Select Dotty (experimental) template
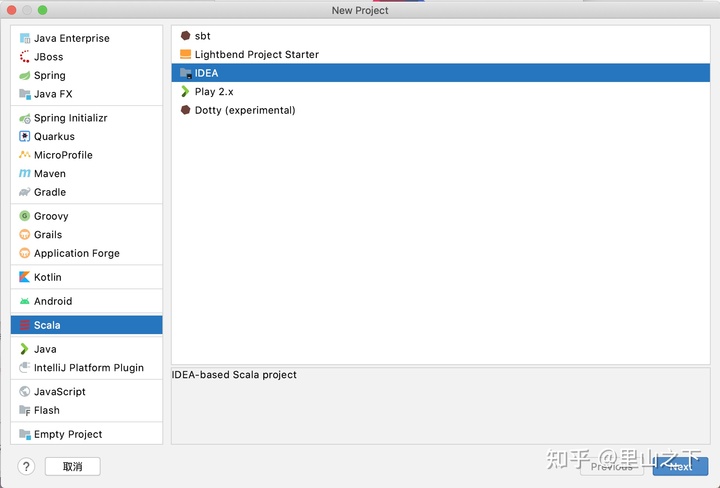 tap(441, 110)
